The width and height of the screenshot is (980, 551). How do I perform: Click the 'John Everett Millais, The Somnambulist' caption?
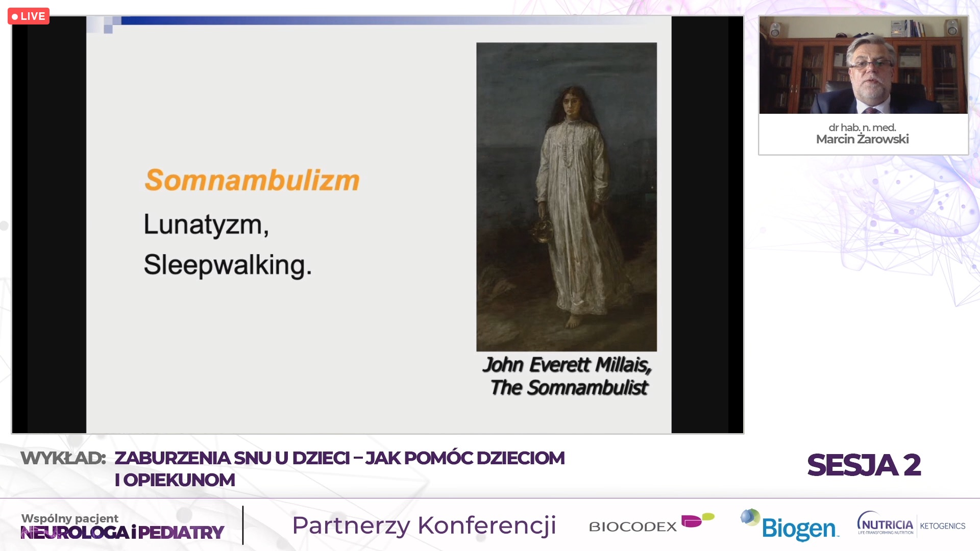click(x=568, y=376)
